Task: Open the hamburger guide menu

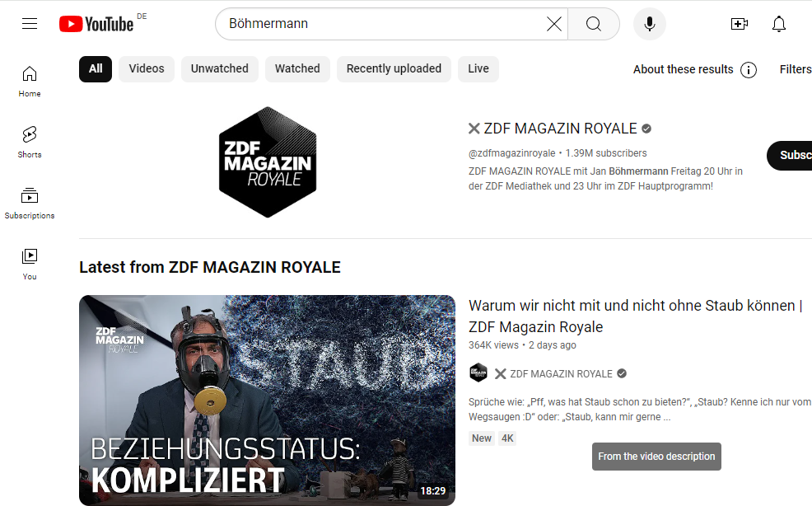Action: click(30, 24)
